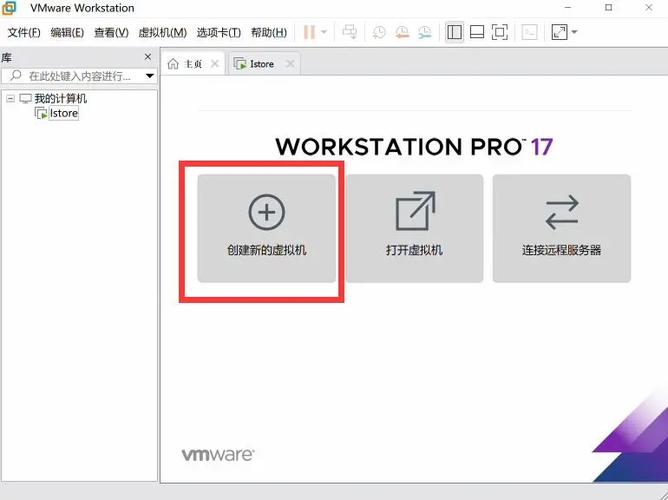
Task: Enter full screen mode icon
Action: coord(499,32)
